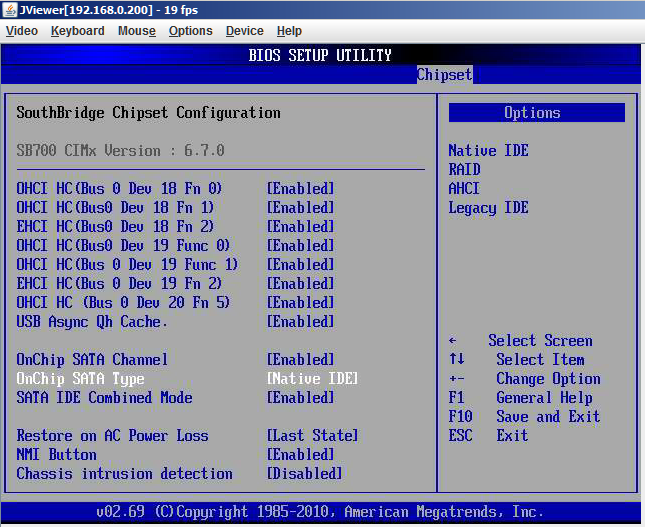Choose the AHCI option
645x527 pixels.
[464, 188]
